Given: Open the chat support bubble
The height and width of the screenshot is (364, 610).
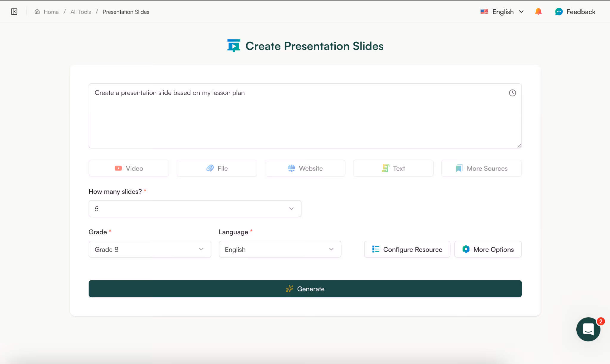Looking at the screenshot, I should tap(588, 329).
